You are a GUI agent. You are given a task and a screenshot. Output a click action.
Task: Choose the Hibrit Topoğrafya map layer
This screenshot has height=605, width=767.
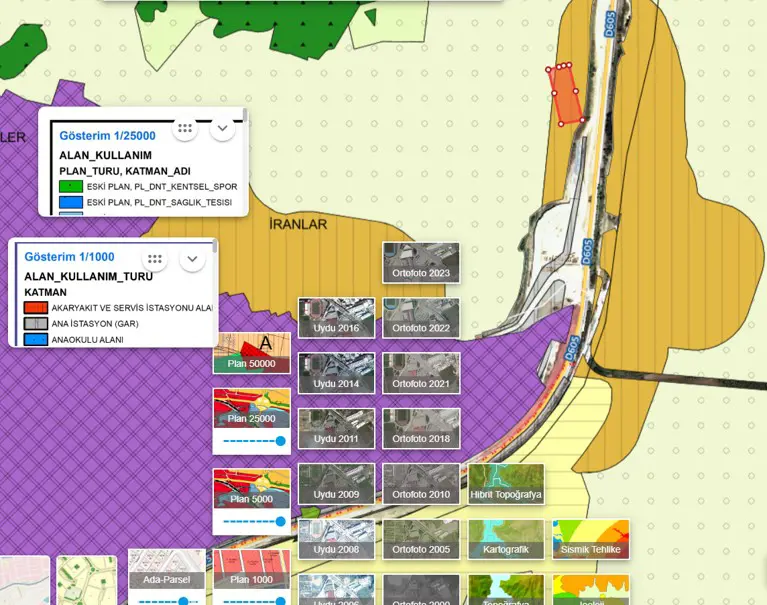click(x=506, y=484)
